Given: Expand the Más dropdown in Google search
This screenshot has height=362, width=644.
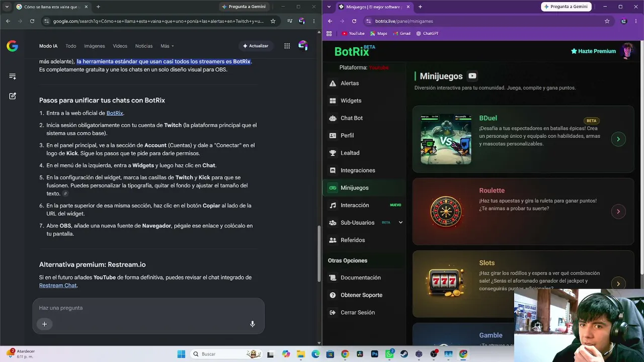Looking at the screenshot, I should [167, 46].
